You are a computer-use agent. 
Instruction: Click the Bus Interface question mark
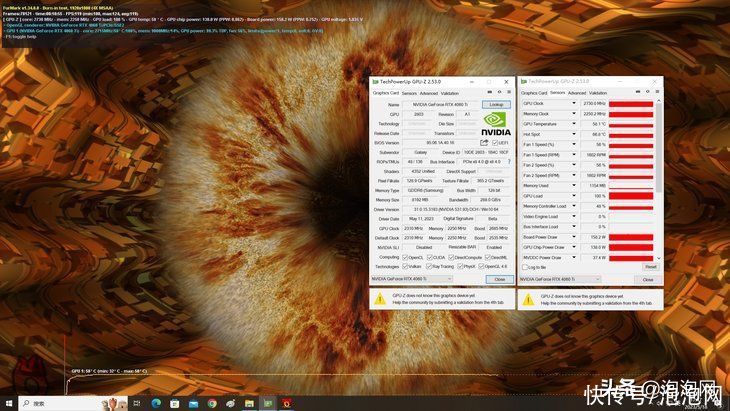[509, 162]
